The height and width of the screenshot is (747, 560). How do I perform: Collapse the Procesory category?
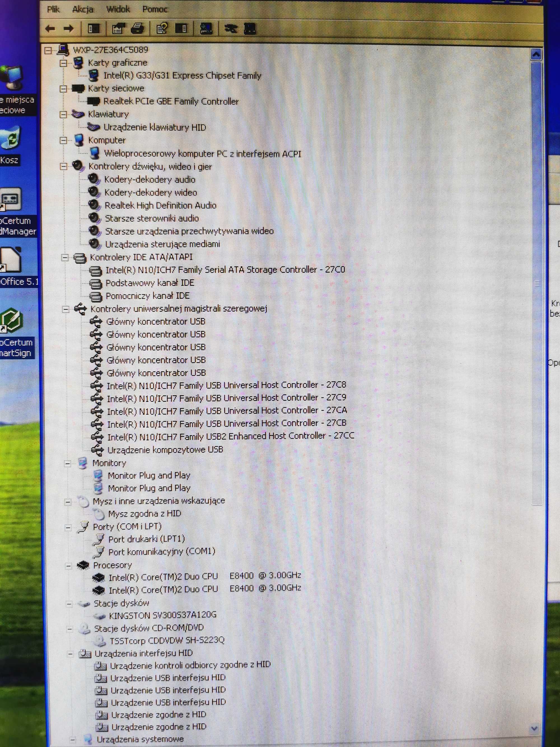tap(69, 566)
